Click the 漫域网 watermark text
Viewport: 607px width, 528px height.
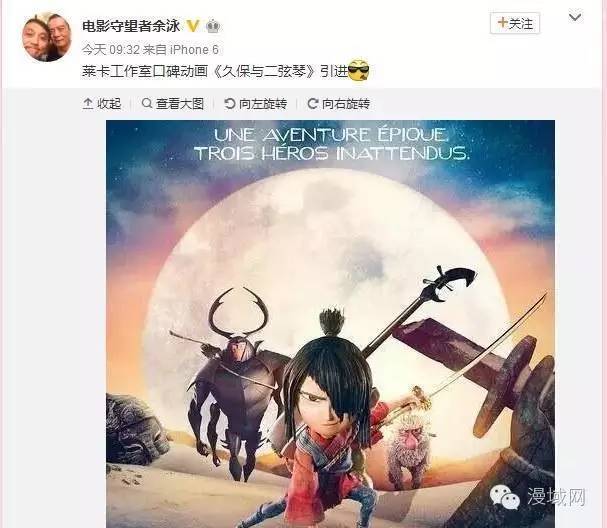click(x=556, y=497)
